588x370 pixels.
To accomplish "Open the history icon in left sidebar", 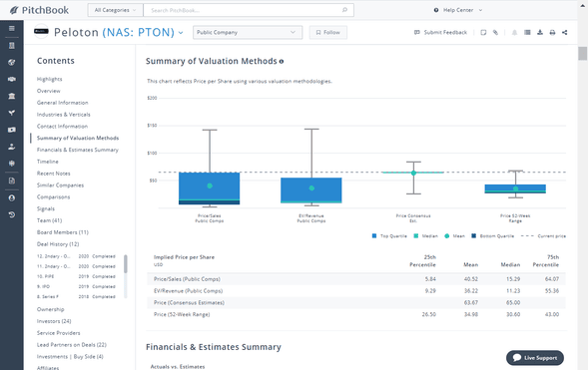I will pos(12,214).
